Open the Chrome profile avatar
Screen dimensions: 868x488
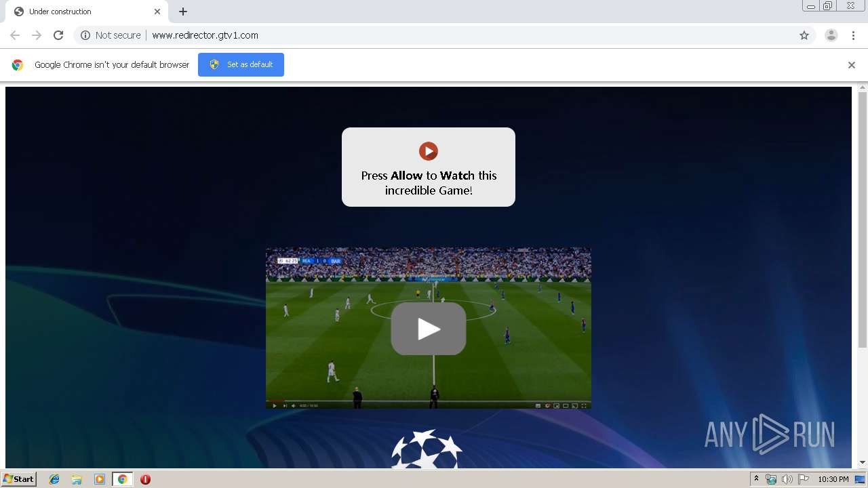pos(831,35)
